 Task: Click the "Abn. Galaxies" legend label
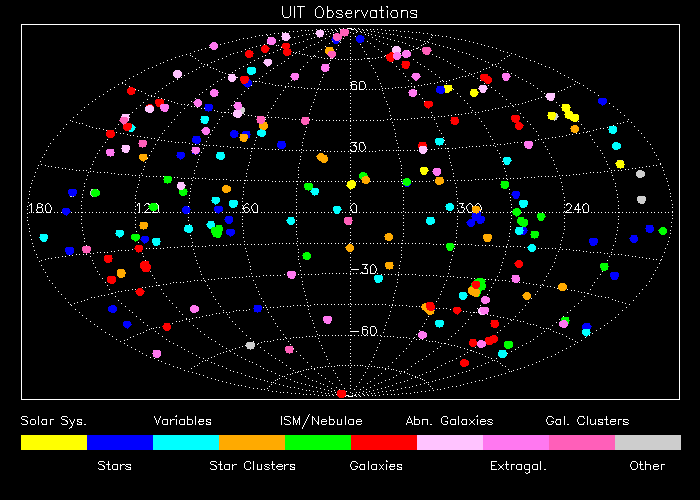pyautogui.click(x=450, y=421)
